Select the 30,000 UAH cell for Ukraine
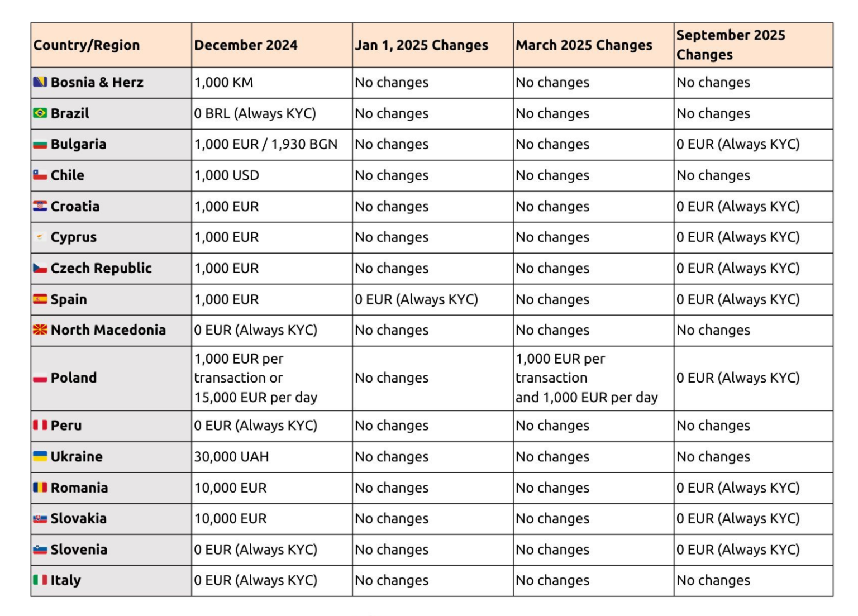 232,457
